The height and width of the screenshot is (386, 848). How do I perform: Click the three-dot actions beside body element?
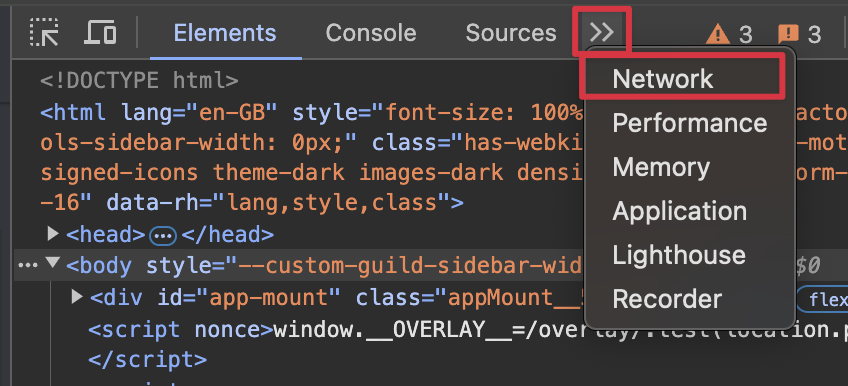[28, 265]
